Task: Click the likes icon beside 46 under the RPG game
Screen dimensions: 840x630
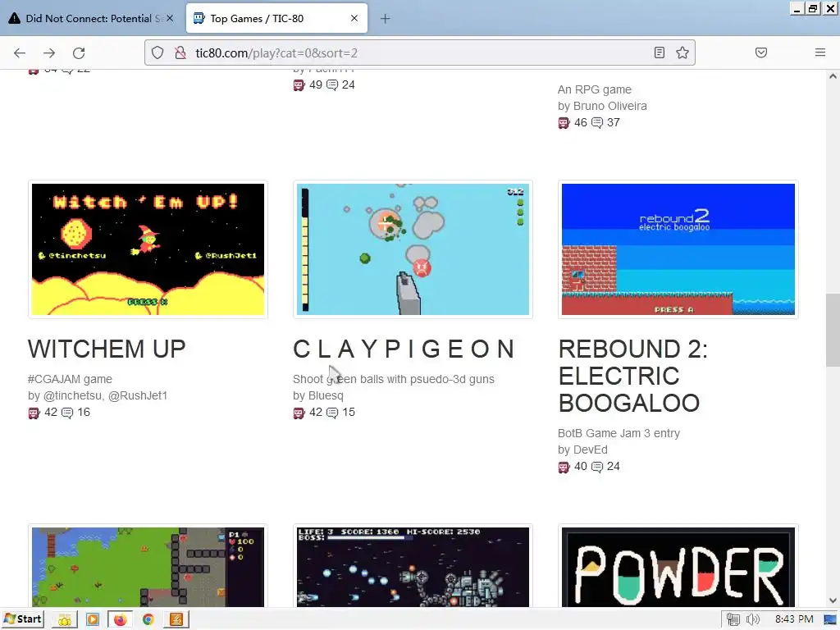Action: [564, 123]
